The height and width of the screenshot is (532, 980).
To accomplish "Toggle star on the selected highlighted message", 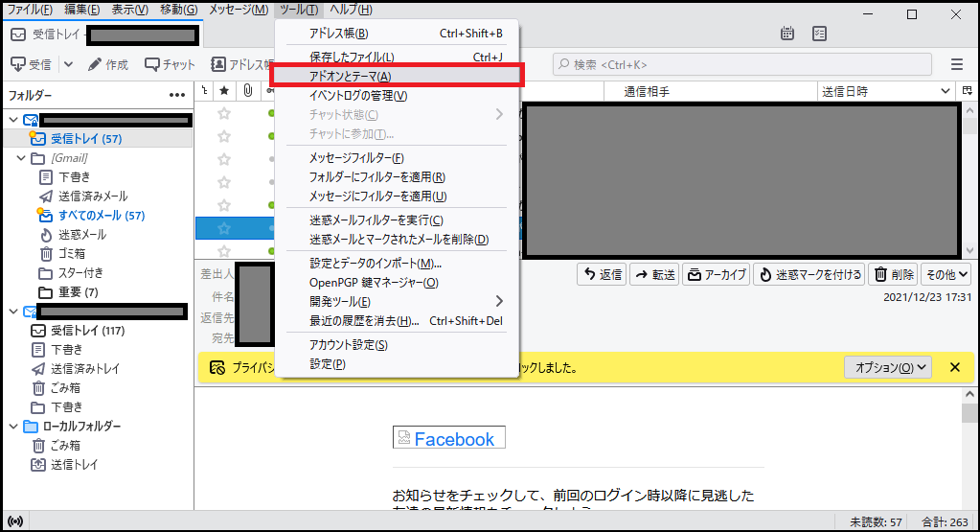I will [224, 229].
